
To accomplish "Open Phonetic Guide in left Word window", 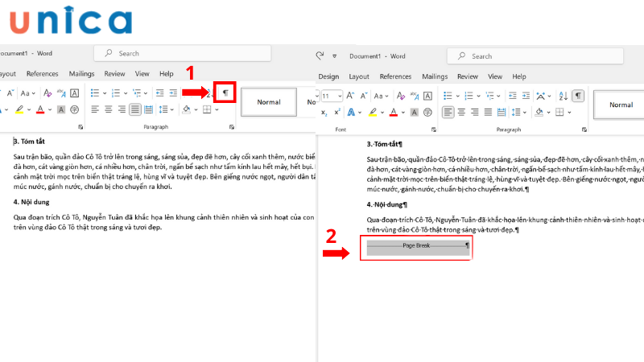I will (x=61, y=93).
